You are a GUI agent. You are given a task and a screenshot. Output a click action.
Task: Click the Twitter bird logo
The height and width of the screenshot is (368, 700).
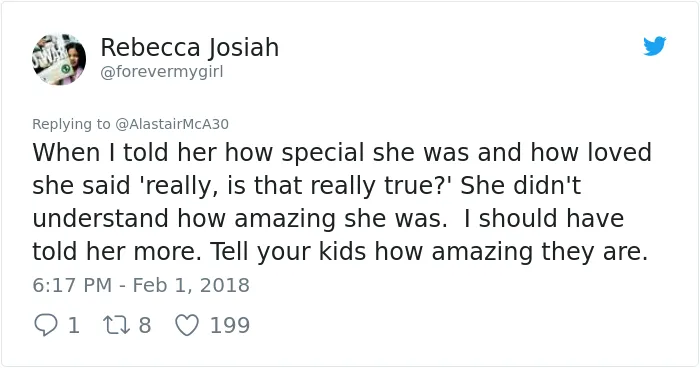655,46
